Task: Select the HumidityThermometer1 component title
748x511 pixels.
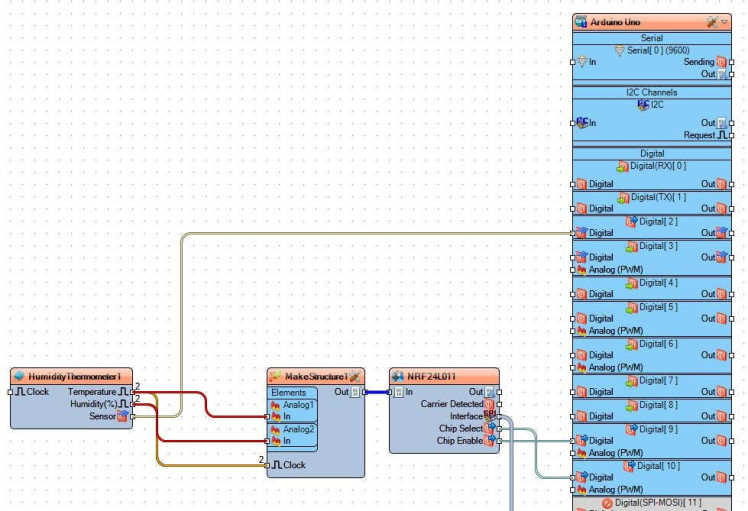Action: coord(74,376)
